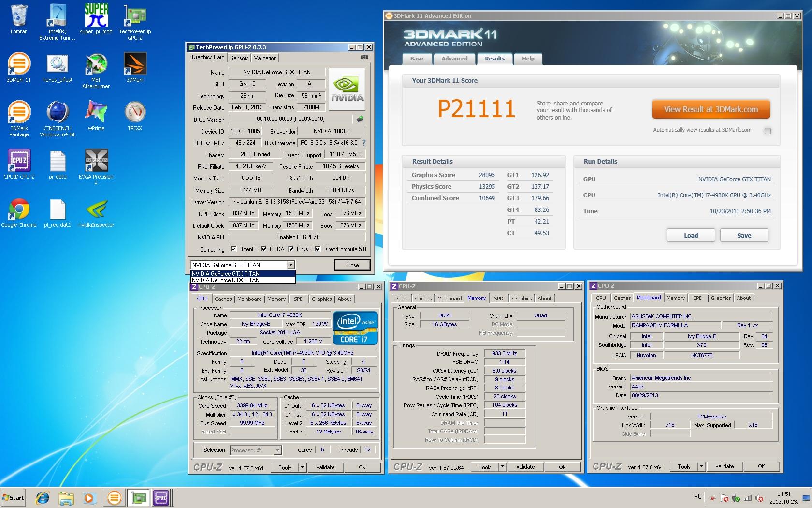Toggle the DirectCompute 5.0 checkbox
This screenshot has height=508, width=812.
[318, 249]
